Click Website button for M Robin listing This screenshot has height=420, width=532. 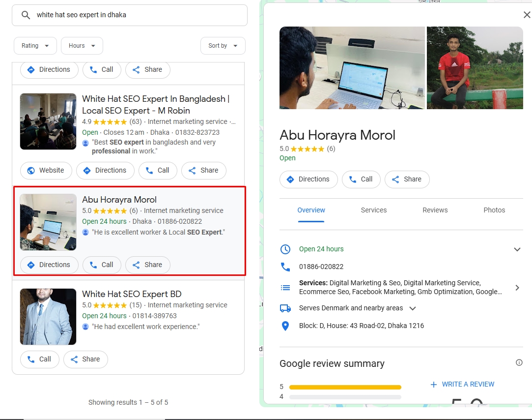(x=46, y=170)
